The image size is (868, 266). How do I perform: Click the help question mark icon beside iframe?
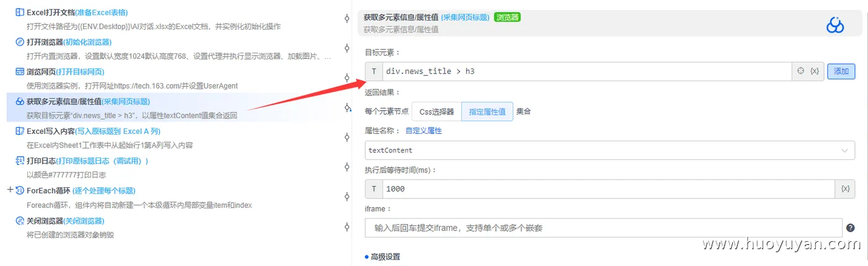tap(851, 228)
